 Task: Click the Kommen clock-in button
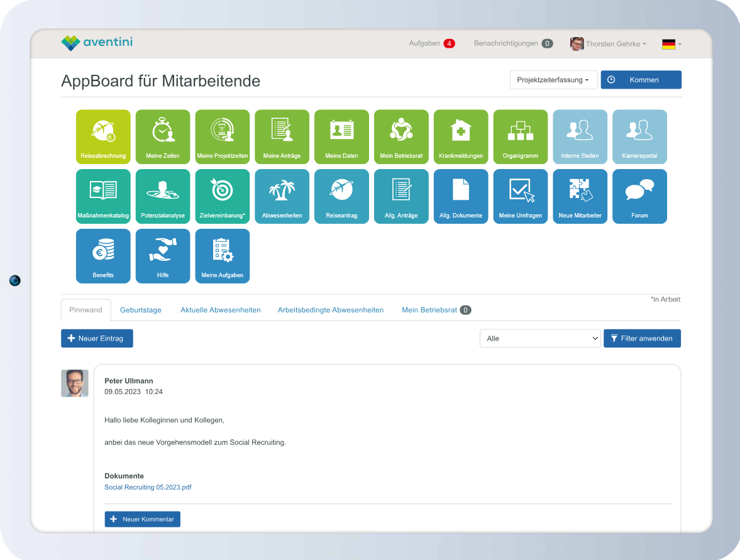point(641,80)
